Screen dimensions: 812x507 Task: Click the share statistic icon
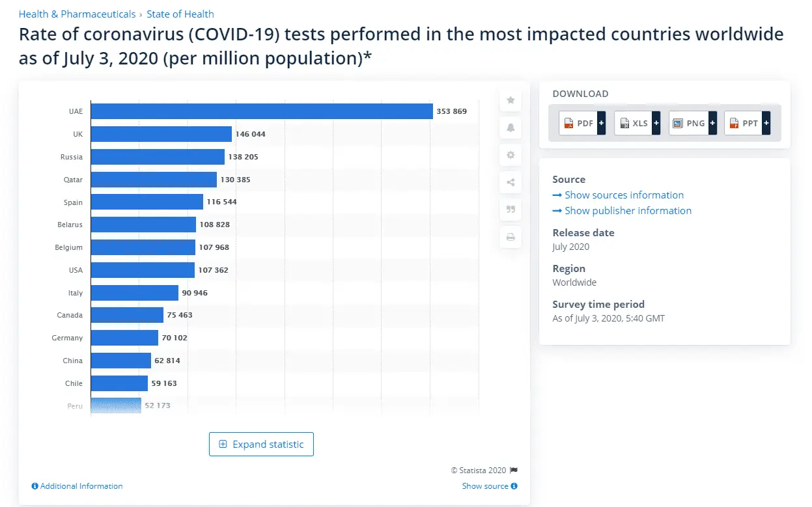(511, 182)
